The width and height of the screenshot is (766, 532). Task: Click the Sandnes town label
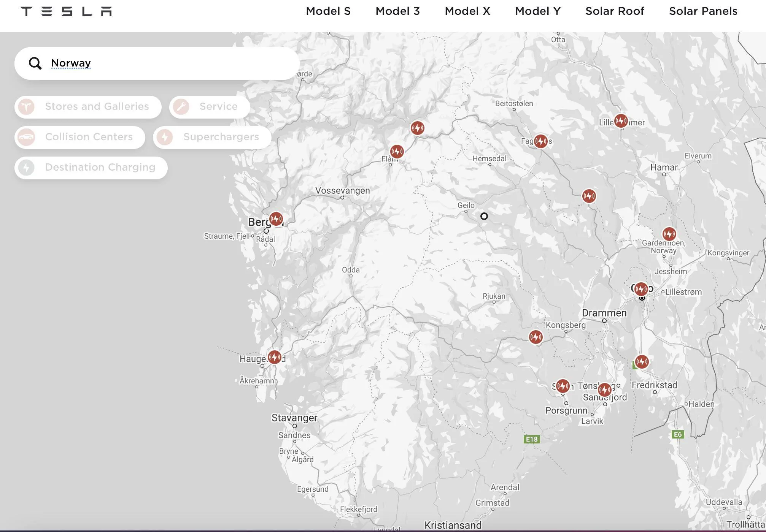coord(294,435)
